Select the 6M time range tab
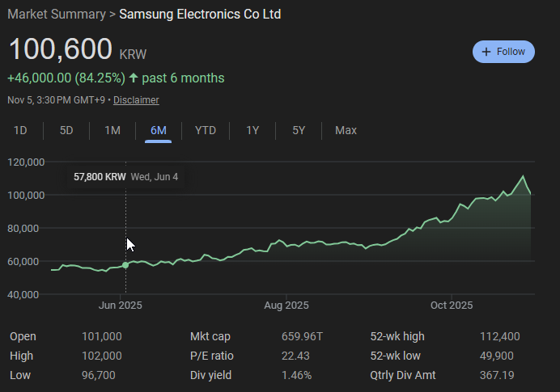Viewport: 560px width, 392px height. point(159,131)
